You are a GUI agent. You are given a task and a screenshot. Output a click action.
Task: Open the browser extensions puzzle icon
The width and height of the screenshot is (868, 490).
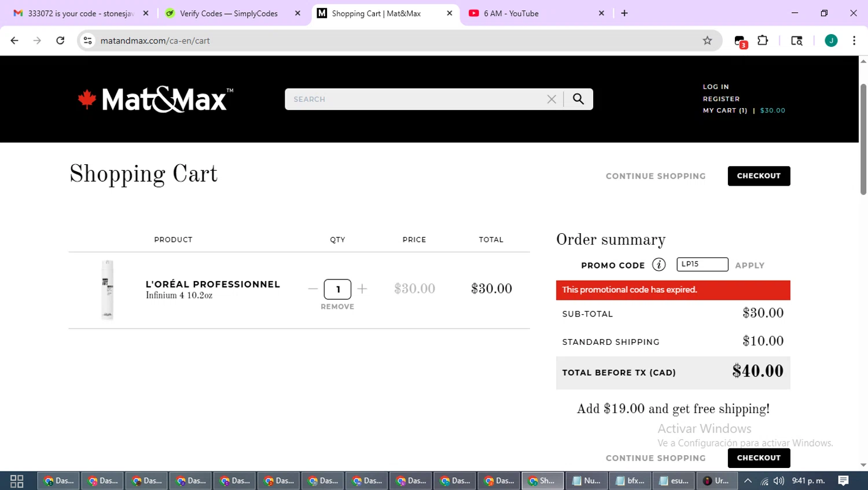click(x=763, y=40)
